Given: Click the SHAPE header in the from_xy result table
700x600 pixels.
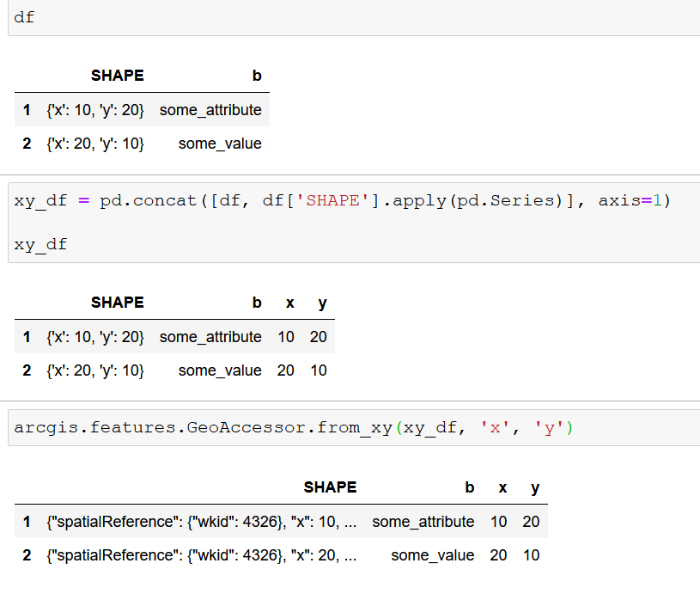Looking at the screenshot, I should (330, 487).
